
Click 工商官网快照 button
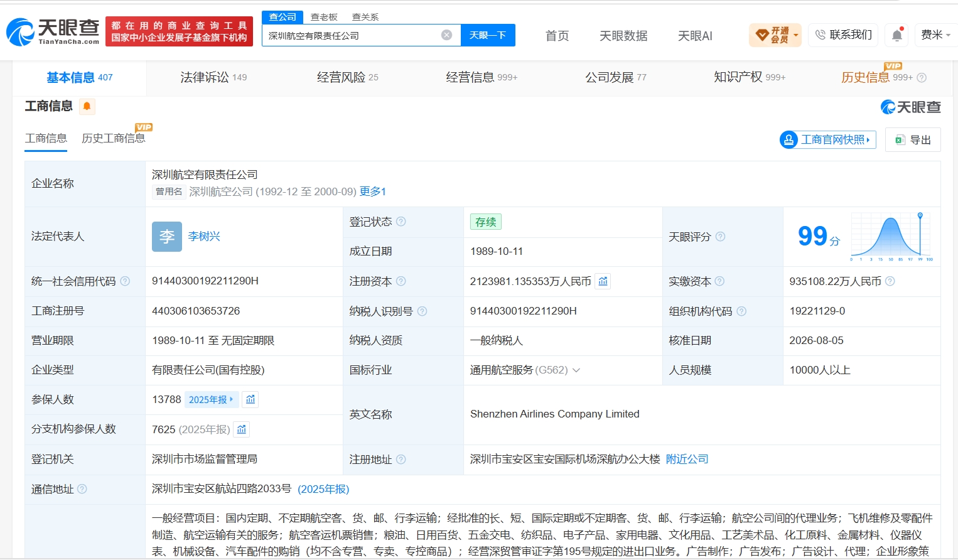tap(827, 139)
